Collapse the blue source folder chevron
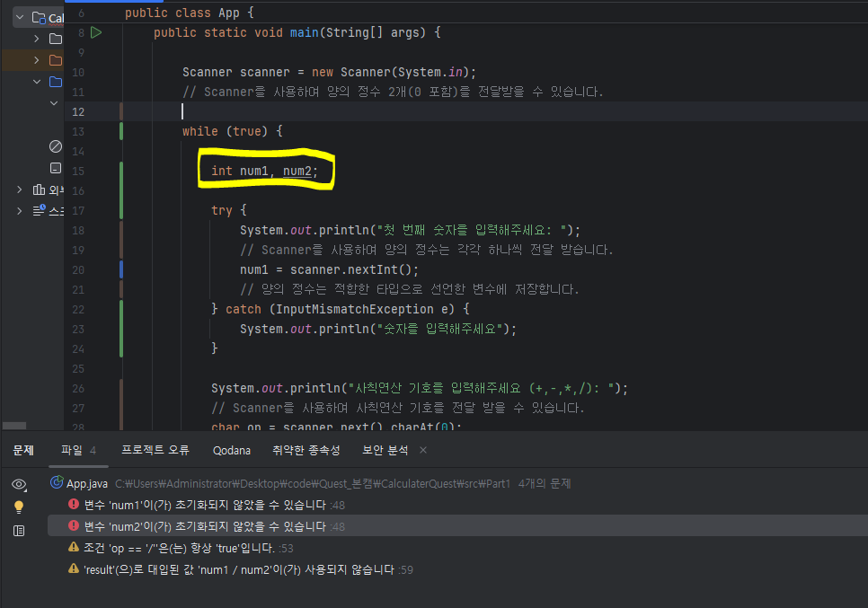The height and width of the screenshot is (608, 868). [x=37, y=82]
